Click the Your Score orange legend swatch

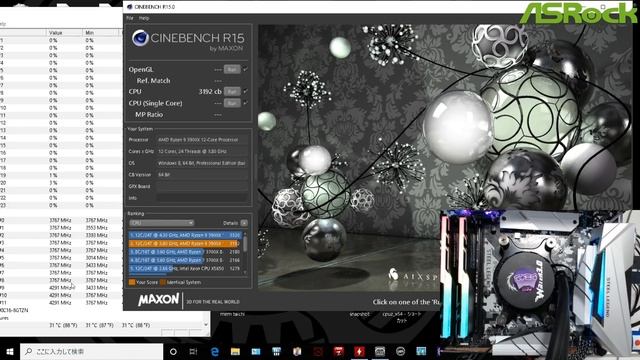[132, 282]
